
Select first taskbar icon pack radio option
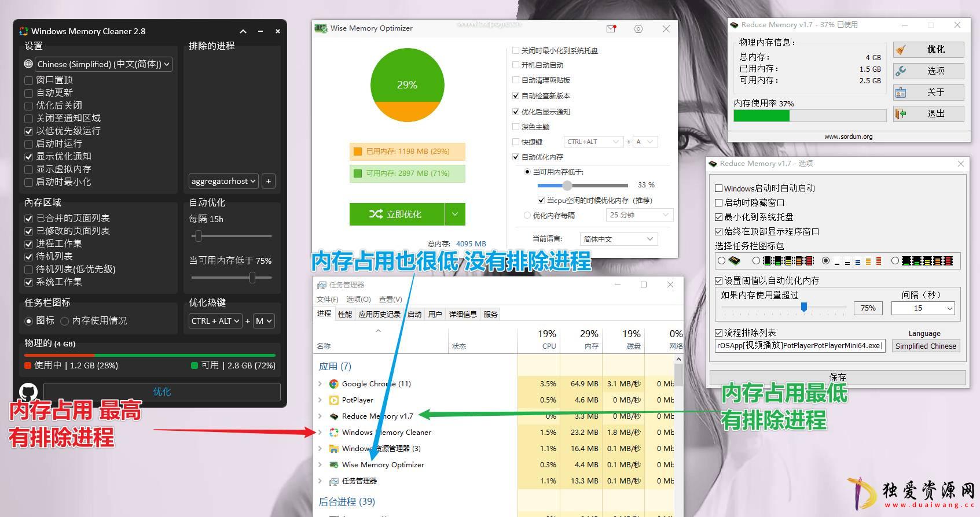(721, 261)
